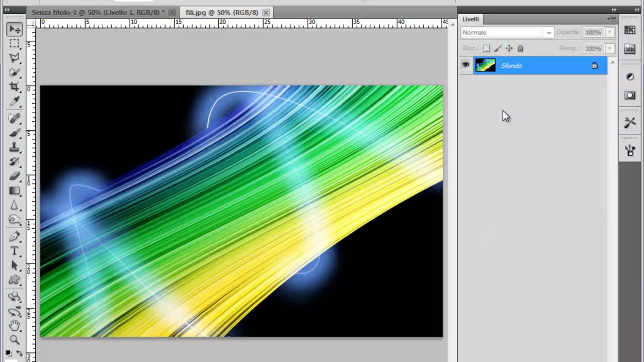
Task: Pick the Eyedropper tool
Action: pos(15,102)
